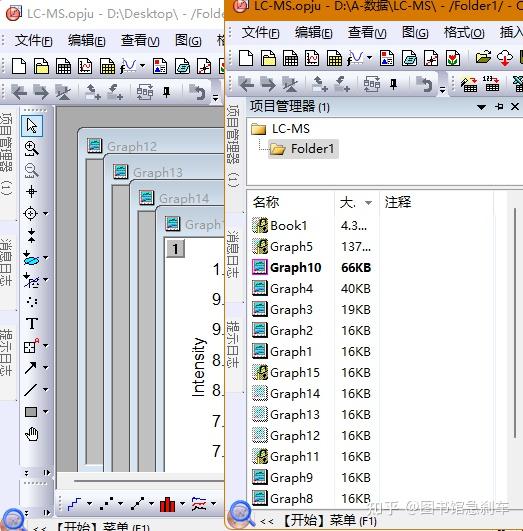Image resolution: width=523 pixels, height=531 pixels.
Task: Open the Project Manager panel dropdown arrow
Action: point(481,107)
